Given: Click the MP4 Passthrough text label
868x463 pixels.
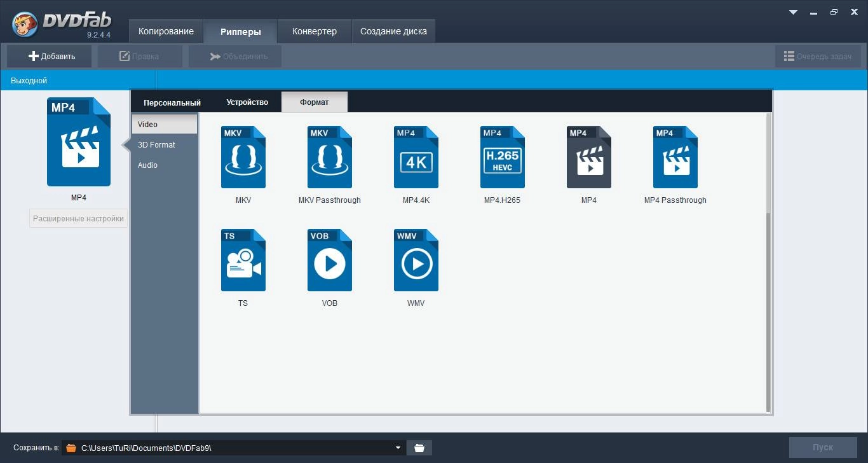Looking at the screenshot, I should 675,200.
